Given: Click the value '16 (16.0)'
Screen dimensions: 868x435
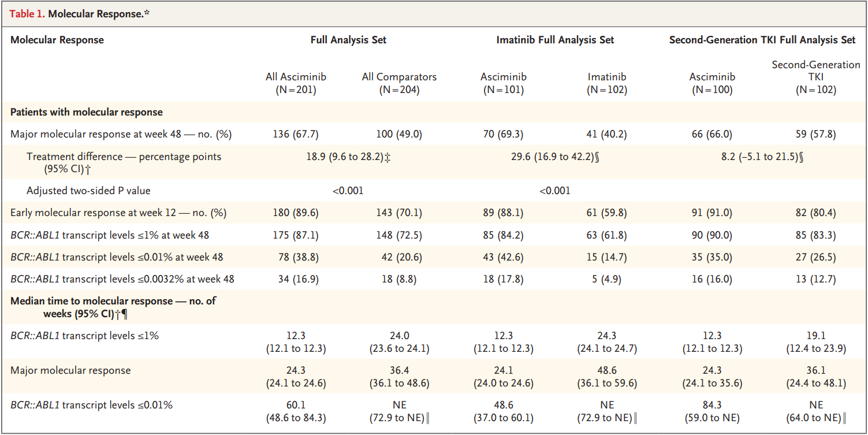Looking at the screenshot, I should coord(712,280).
